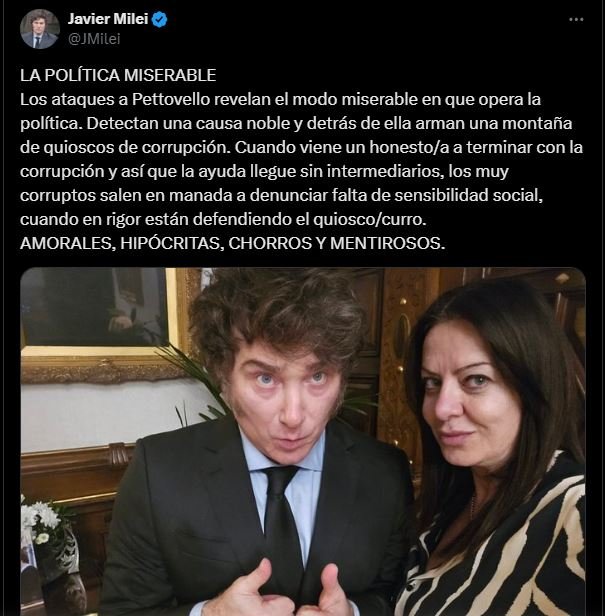Open the three-dot more options menu

[576, 19]
